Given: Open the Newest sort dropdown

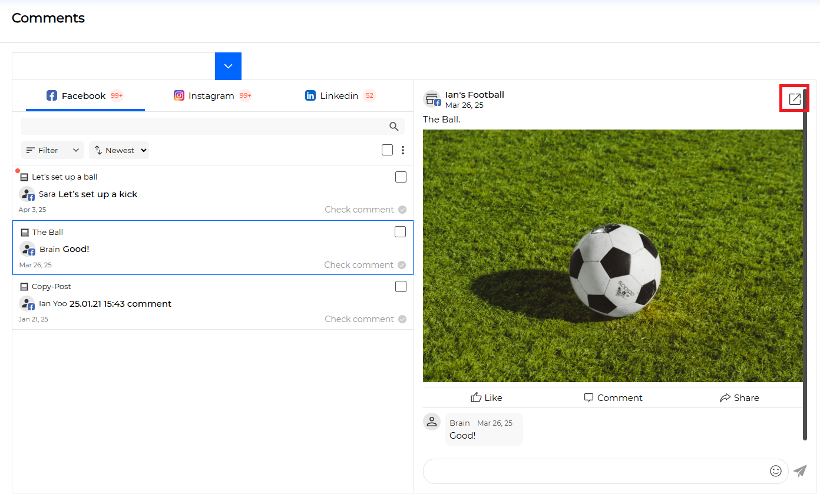Looking at the screenshot, I should (x=119, y=150).
